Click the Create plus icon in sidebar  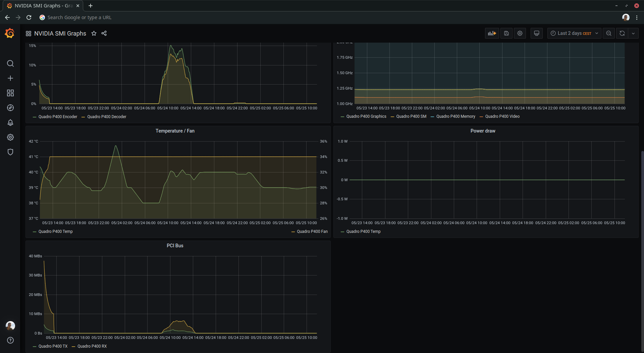pos(10,78)
